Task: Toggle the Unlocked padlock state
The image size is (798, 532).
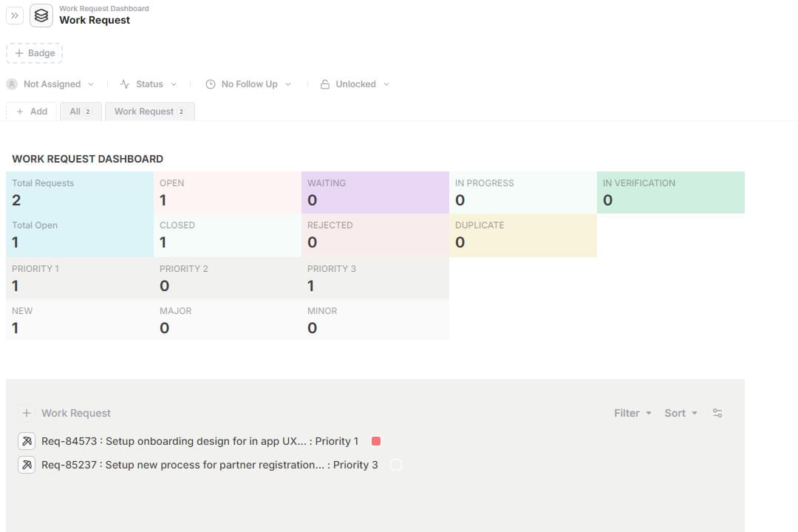Action: click(355, 84)
